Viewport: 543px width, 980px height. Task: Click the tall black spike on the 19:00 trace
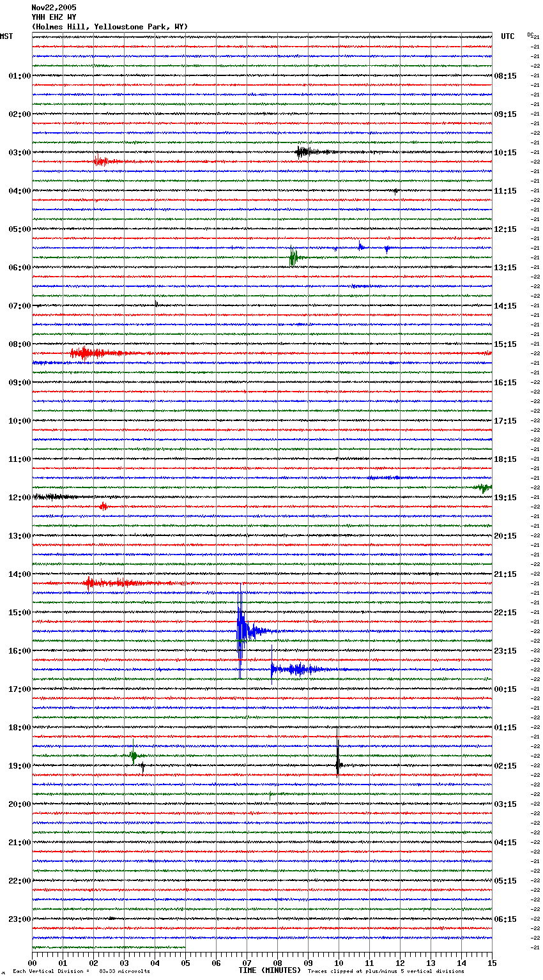pyautogui.click(x=338, y=754)
